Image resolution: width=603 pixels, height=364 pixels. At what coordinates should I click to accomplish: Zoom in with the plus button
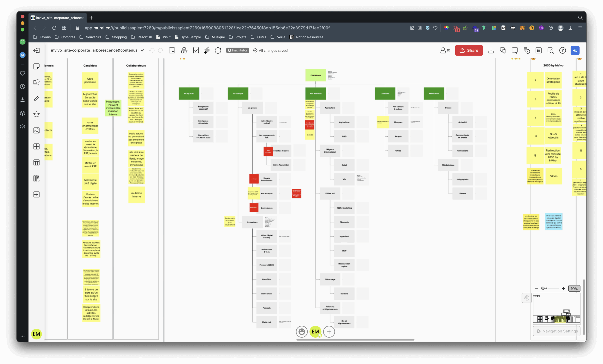click(563, 288)
